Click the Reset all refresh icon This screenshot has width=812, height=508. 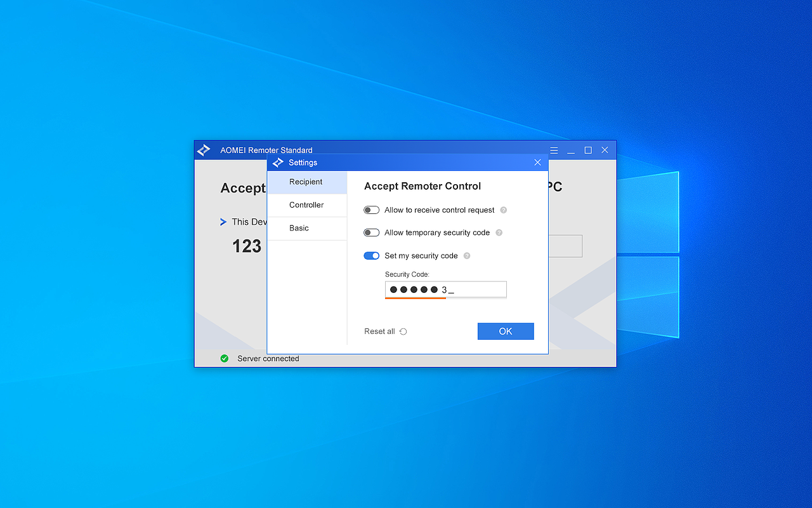pyautogui.click(x=403, y=331)
